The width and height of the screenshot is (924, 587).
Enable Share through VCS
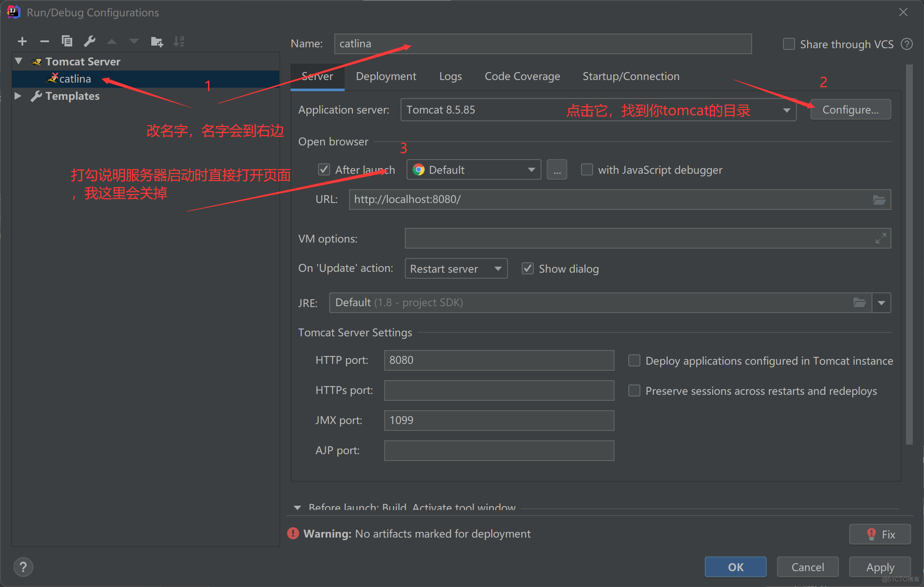789,44
